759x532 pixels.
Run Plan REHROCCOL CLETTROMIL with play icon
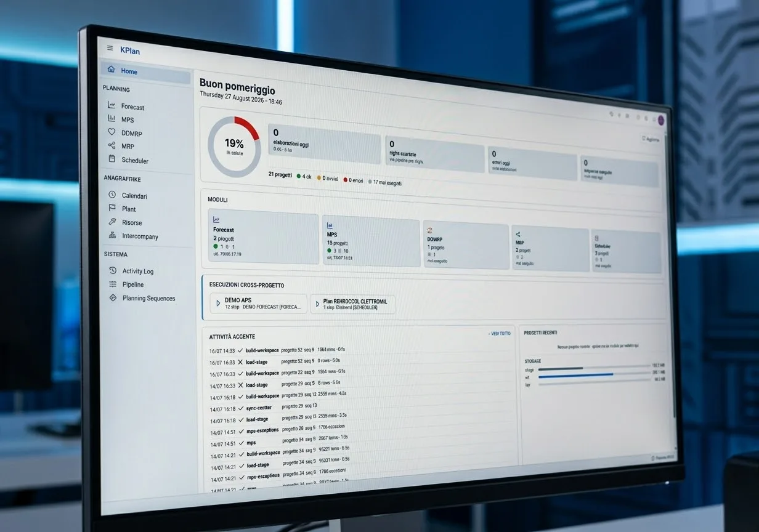click(317, 304)
